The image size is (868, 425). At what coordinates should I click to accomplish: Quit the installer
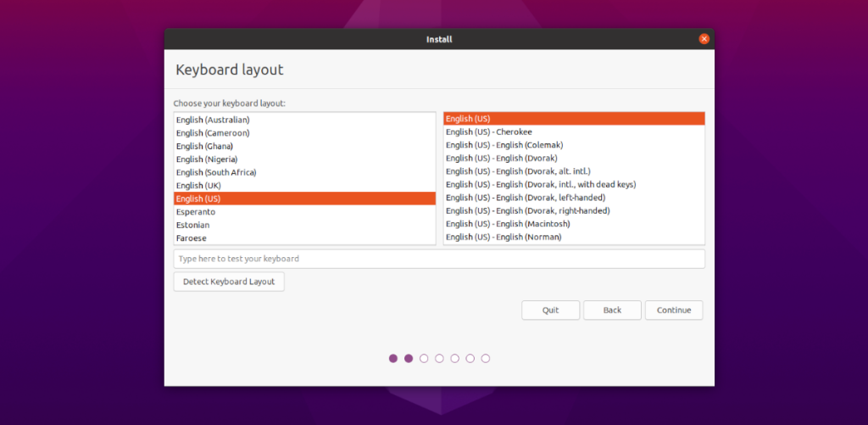tap(550, 310)
